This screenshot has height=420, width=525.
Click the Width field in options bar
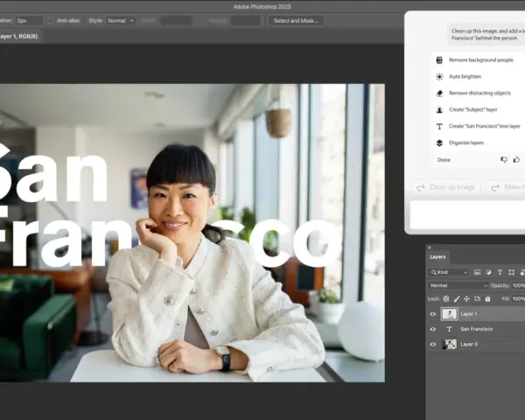[177, 21]
